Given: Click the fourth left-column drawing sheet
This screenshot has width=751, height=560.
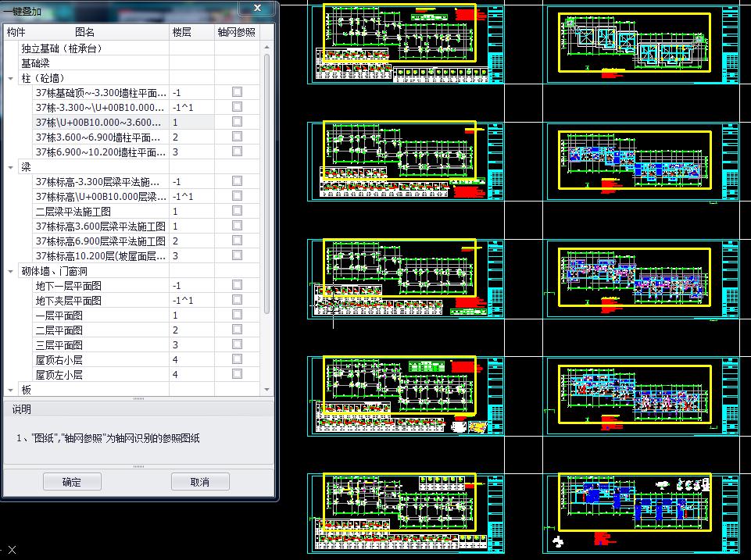Looking at the screenshot, I should pos(406,396).
